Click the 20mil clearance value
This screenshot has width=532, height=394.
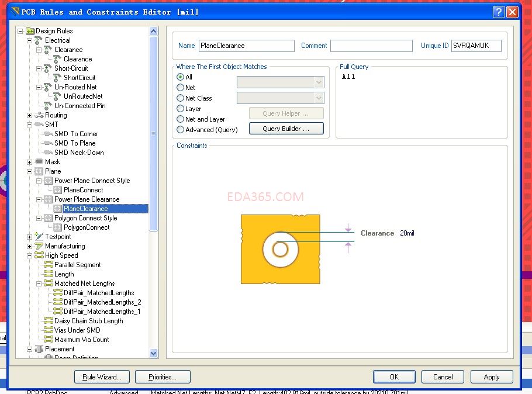[x=407, y=233]
